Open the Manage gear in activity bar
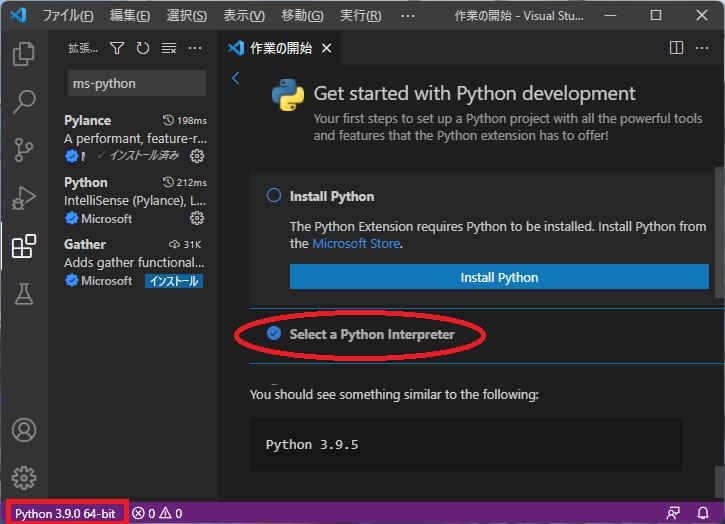The height and width of the screenshot is (524, 725). (23, 477)
